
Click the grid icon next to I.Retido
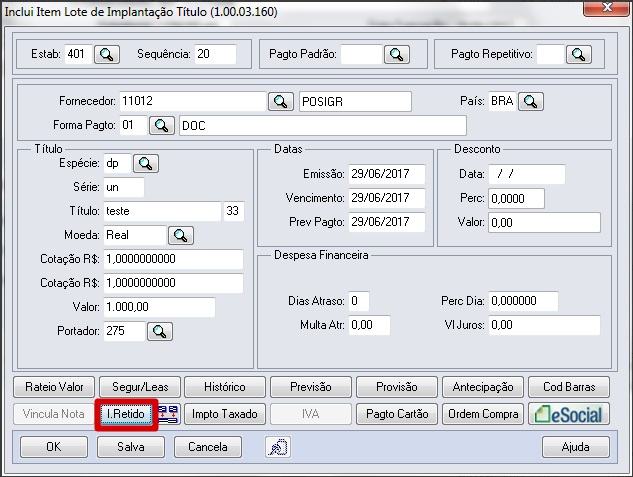click(x=168, y=414)
